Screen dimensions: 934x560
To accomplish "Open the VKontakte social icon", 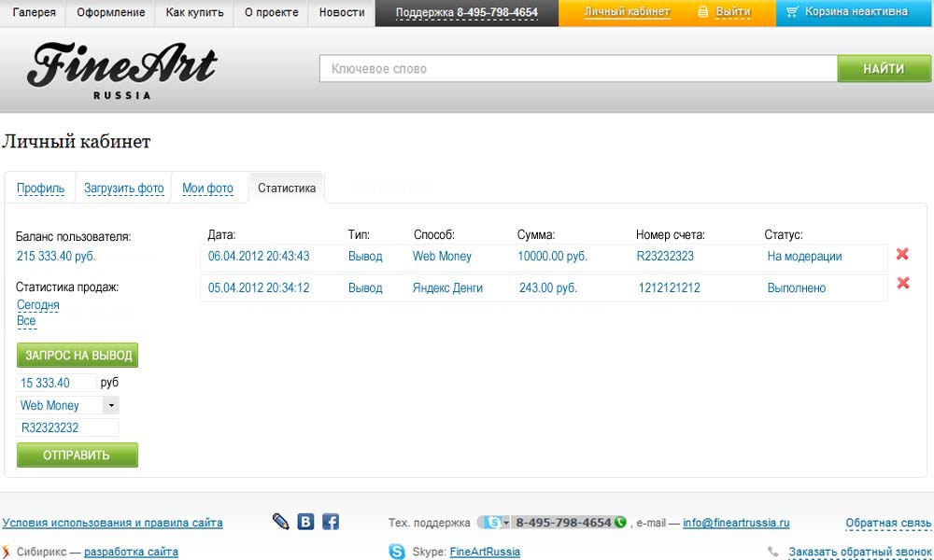I will coord(305,522).
